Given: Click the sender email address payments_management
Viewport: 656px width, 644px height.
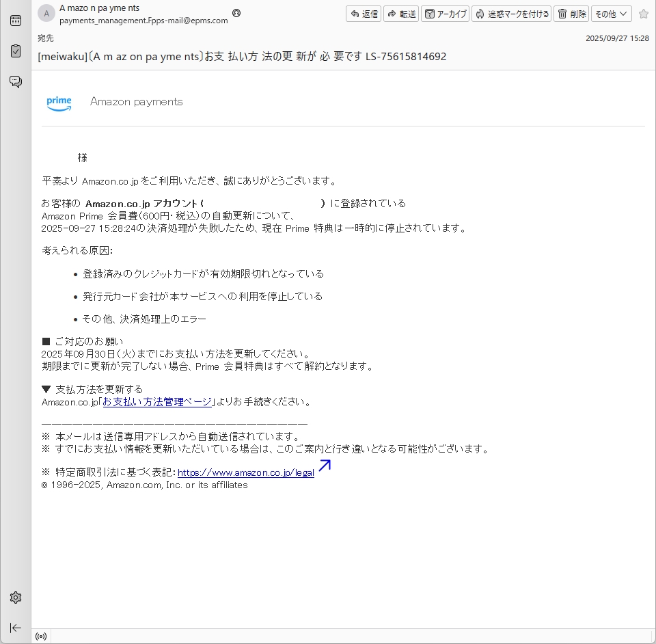Looking at the screenshot, I should pos(143,21).
